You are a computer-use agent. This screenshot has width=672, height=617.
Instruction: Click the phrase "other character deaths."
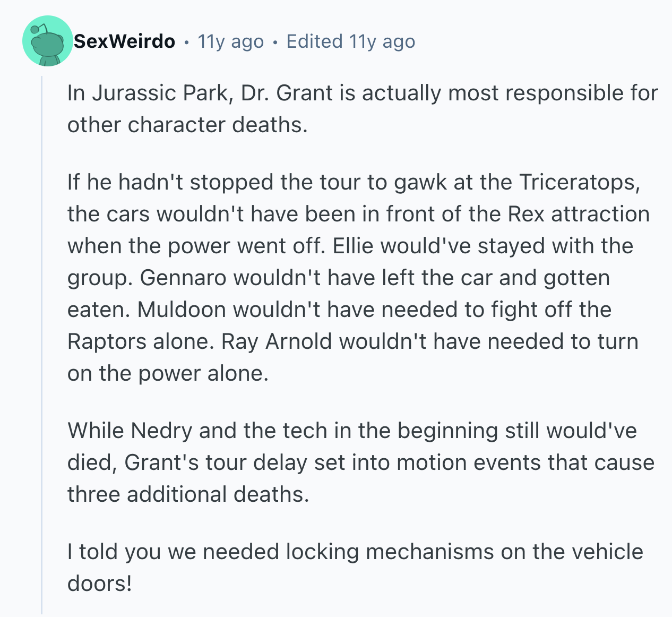coord(187,124)
